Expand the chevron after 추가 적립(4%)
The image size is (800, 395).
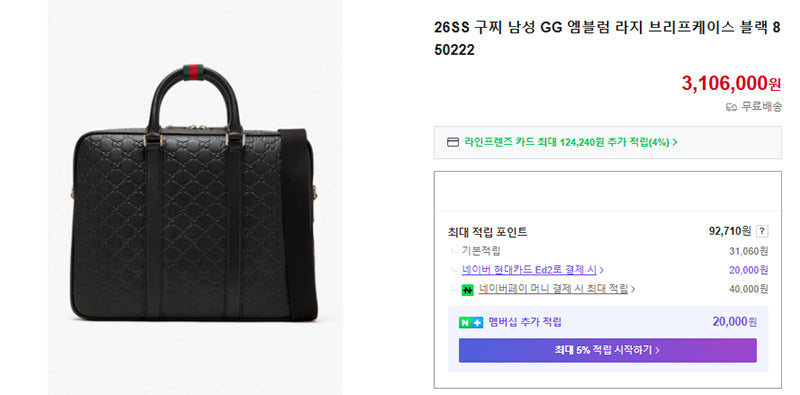tap(675, 142)
